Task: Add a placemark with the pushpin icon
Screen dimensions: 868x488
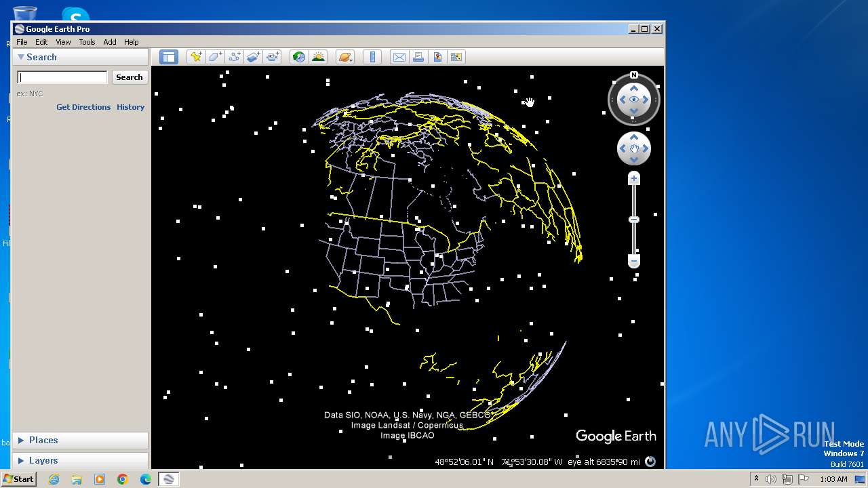Action: 196,57
